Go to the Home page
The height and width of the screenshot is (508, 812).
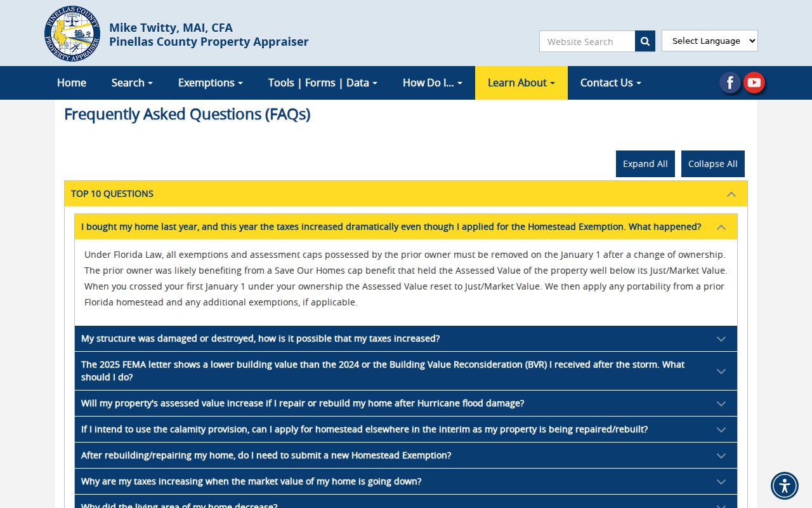coord(72,83)
